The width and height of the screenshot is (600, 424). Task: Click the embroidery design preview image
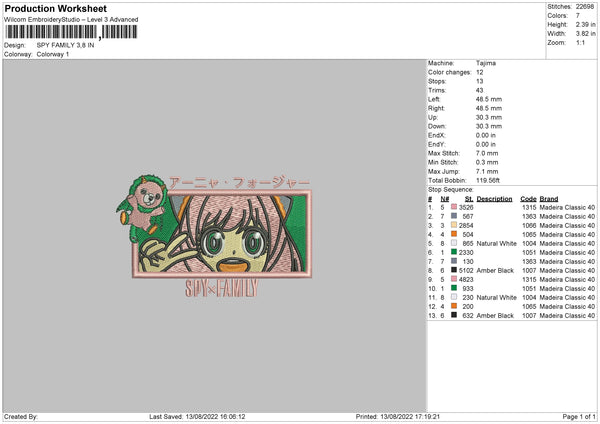(214, 236)
